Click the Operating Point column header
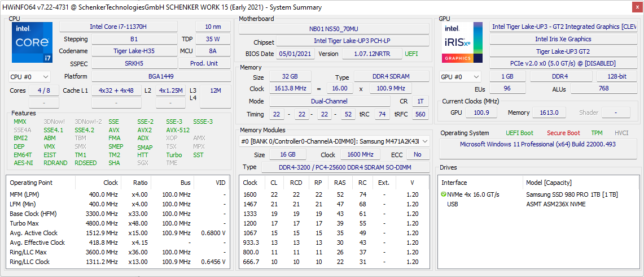Viewport: 644px width, 277px height. click(32, 183)
